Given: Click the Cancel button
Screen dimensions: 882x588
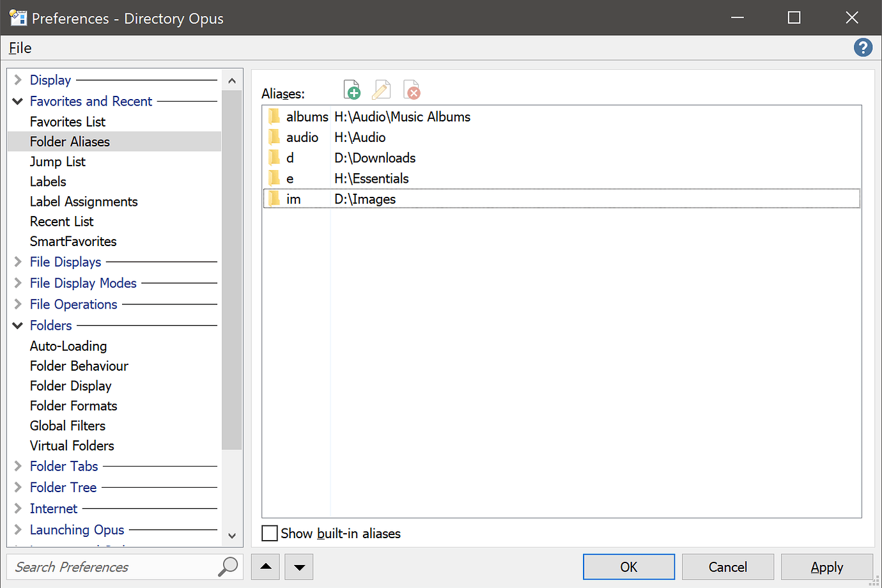Looking at the screenshot, I should (728, 567).
